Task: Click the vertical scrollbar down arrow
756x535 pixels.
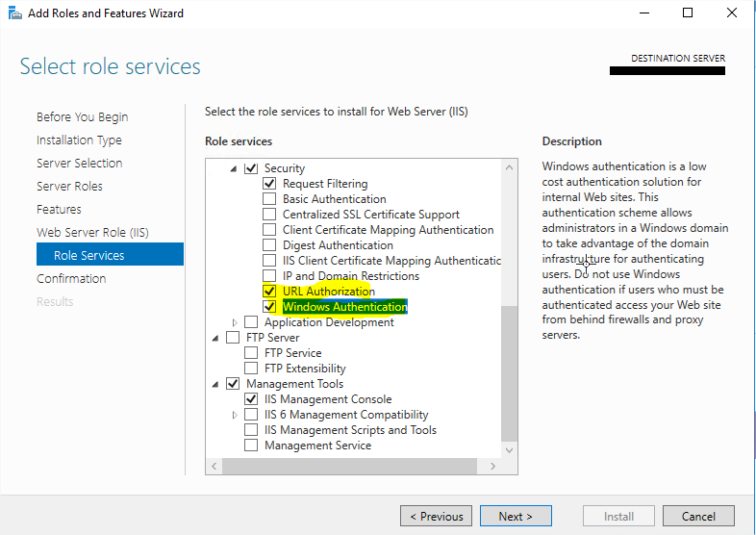Action: pyautogui.click(x=509, y=449)
